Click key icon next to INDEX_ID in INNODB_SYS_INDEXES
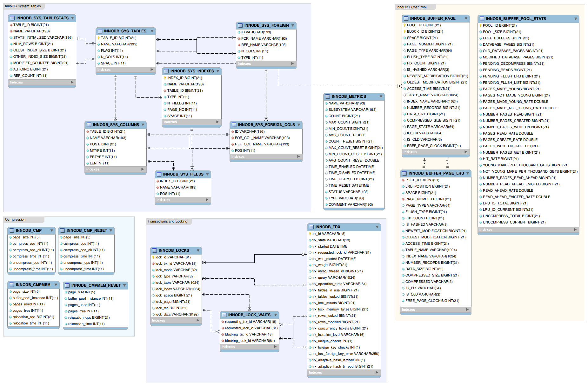This screenshot has width=588, height=386. click(165, 78)
